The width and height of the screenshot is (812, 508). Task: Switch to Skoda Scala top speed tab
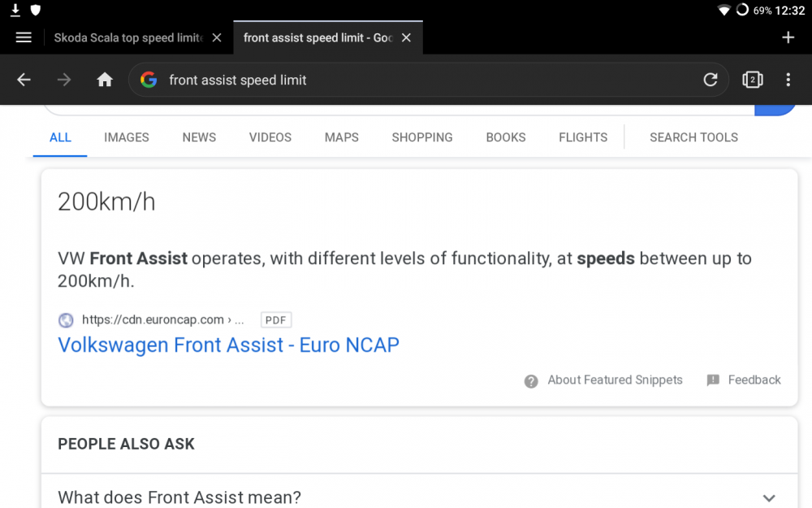coord(128,38)
